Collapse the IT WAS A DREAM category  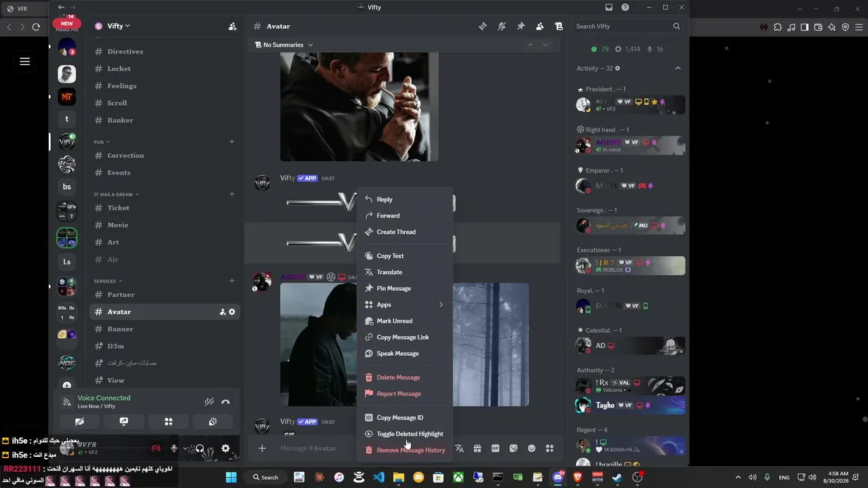tap(116, 195)
